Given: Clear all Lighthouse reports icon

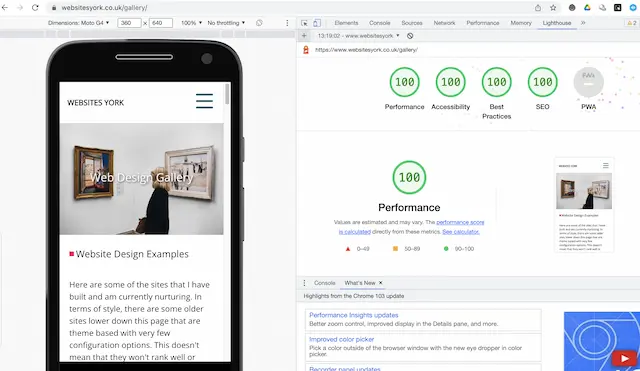Looking at the screenshot, I should pos(410,36).
